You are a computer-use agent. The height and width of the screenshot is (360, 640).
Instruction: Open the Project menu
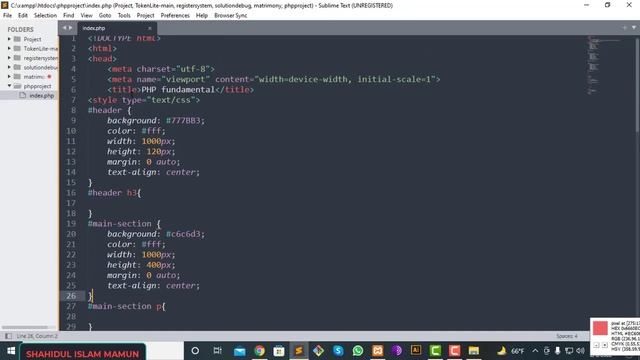pos(145,16)
